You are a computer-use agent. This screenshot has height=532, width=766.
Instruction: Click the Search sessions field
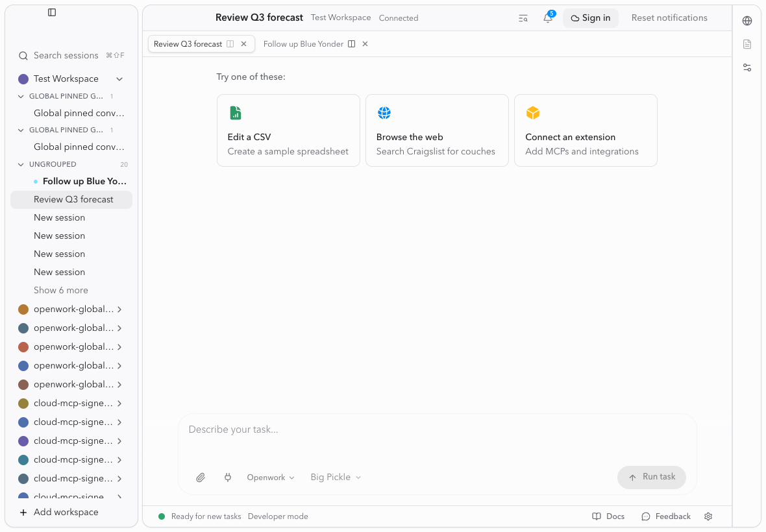71,56
